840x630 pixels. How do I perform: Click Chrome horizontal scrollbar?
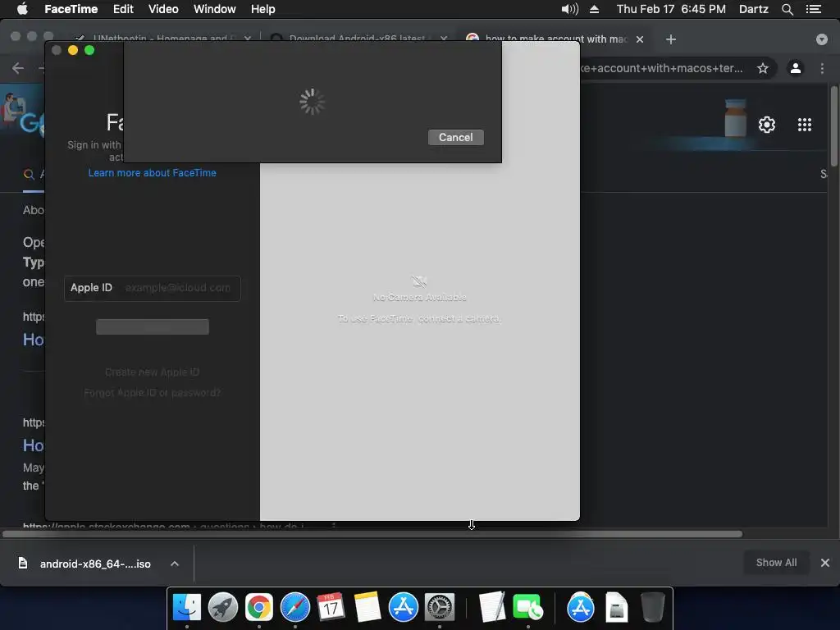(x=372, y=533)
